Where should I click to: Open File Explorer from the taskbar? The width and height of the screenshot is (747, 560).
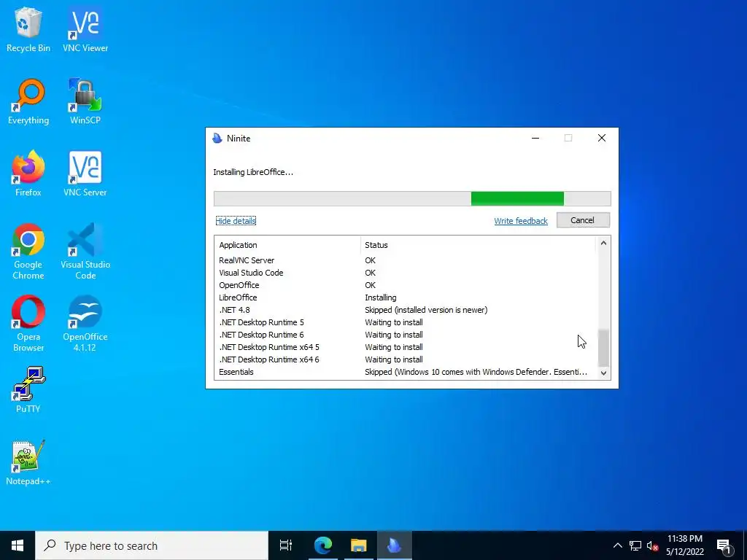click(359, 545)
